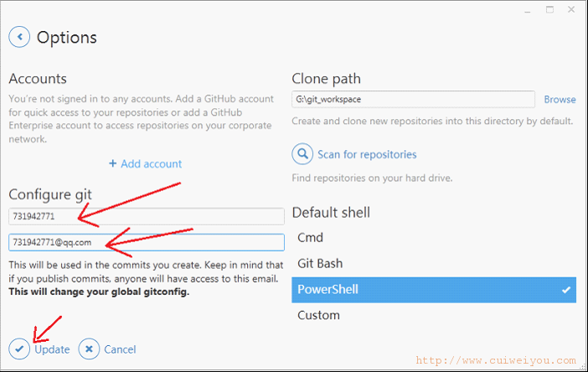This screenshot has width=588, height=372.
Task: Open the Add account link
Action: [x=151, y=164]
